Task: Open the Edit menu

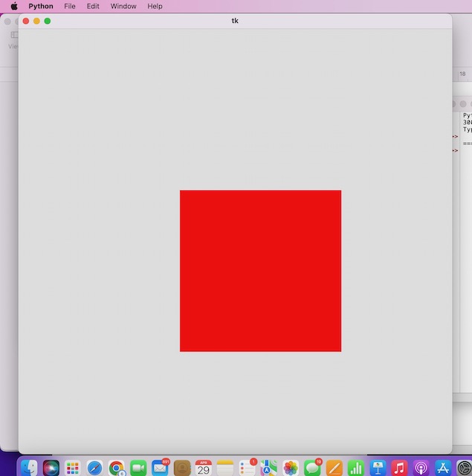Action: [93, 6]
